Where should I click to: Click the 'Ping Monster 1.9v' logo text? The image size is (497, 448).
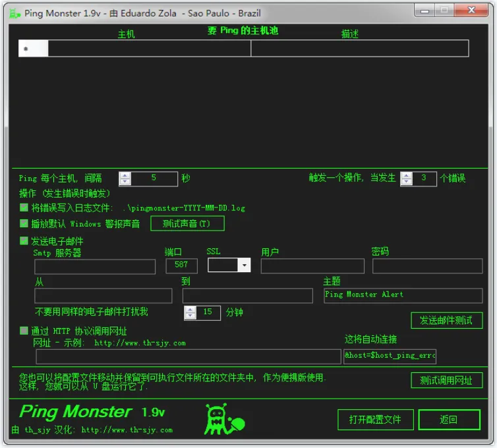click(x=92, y=412)
